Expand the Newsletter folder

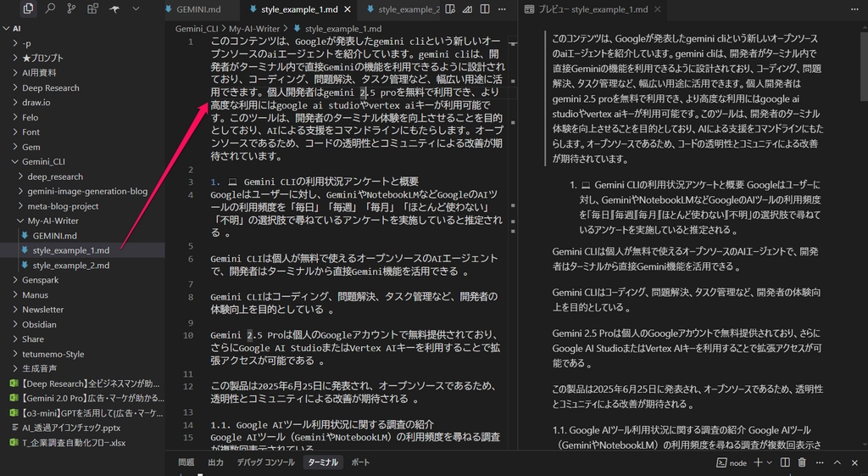[x=15, y=309]
